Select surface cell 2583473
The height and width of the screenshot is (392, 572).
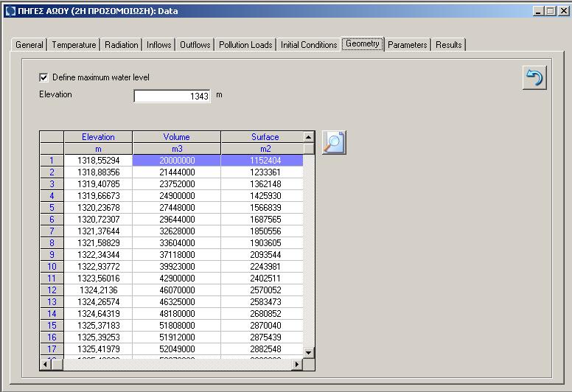click(x=262, y=302)
